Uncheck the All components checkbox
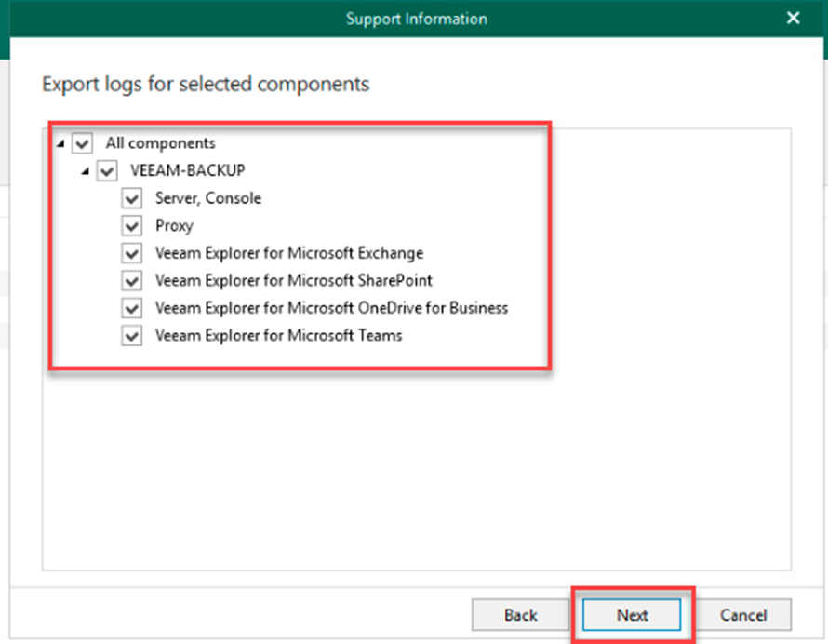The image size is (828, 644). coord(83,143)
